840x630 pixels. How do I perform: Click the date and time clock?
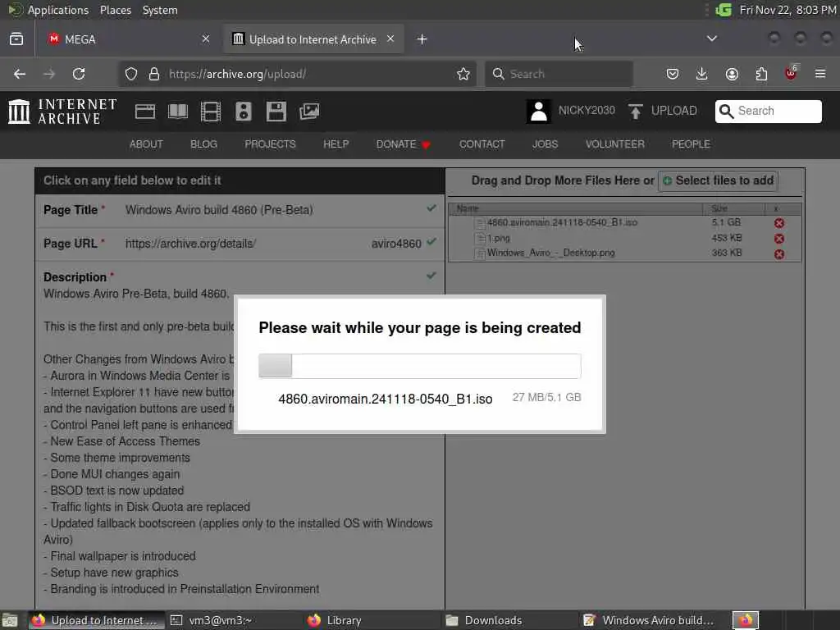pos(787,10)
